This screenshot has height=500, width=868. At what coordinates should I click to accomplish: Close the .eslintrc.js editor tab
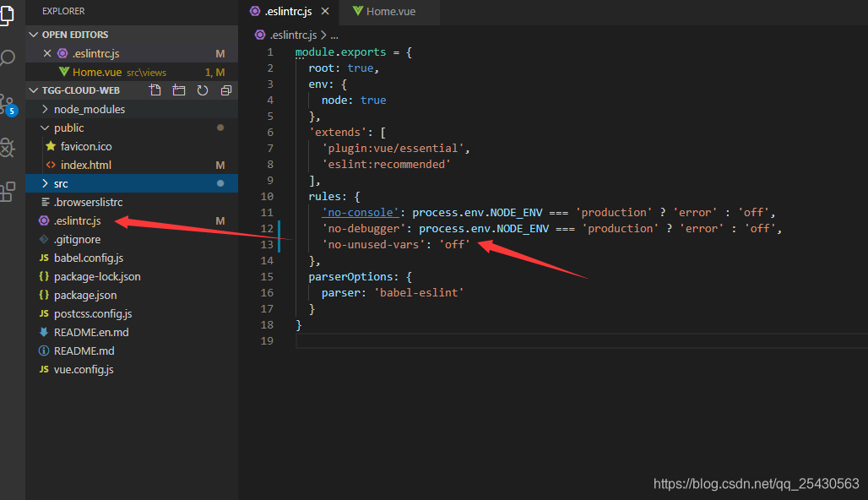point(325,11)
